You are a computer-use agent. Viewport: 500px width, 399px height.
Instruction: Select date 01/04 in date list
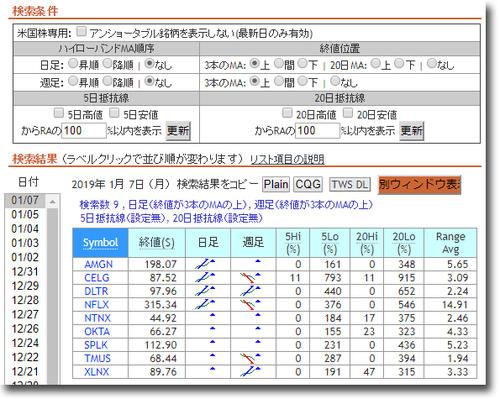coord(25,229)
